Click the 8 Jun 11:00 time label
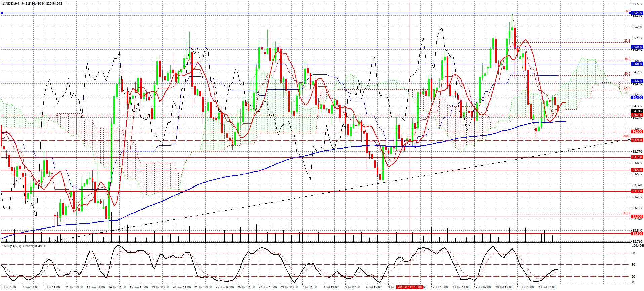Viewport: 644px width, 291px height. tap(52, 287)
